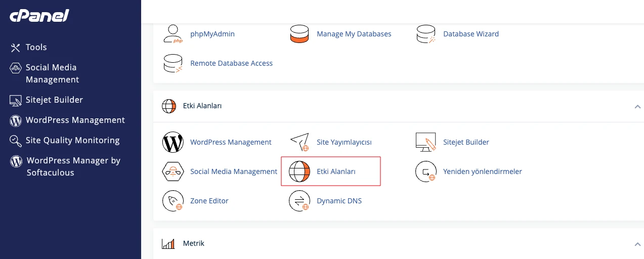Click the Zone Editor icon
This screenshot has width=644, height=259.
(173, 201)
